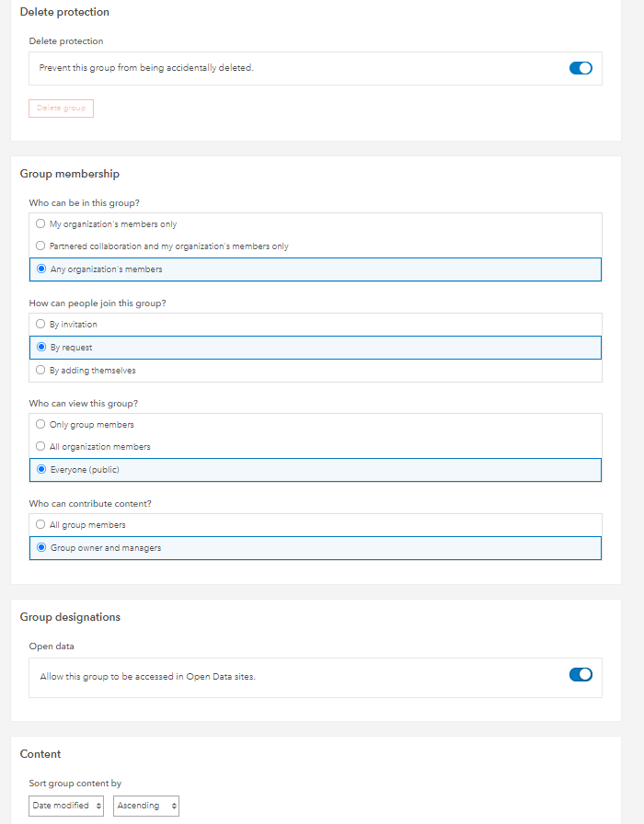
Task: Click the Delete group button
Action: pyautogui.click(x=62, y=109)
